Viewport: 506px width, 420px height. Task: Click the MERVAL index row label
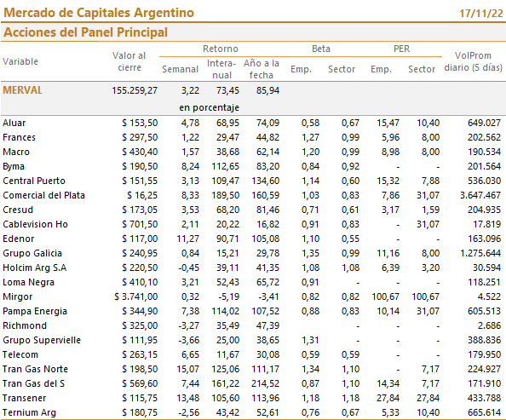pos(22,90)
